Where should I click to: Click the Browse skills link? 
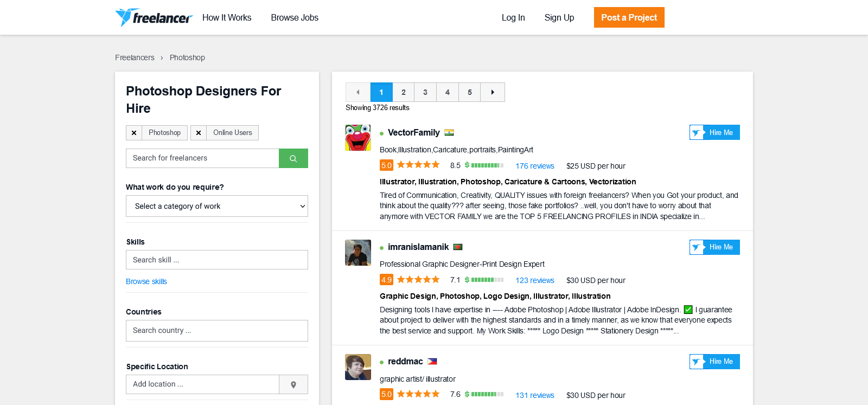tap(146, 281)
